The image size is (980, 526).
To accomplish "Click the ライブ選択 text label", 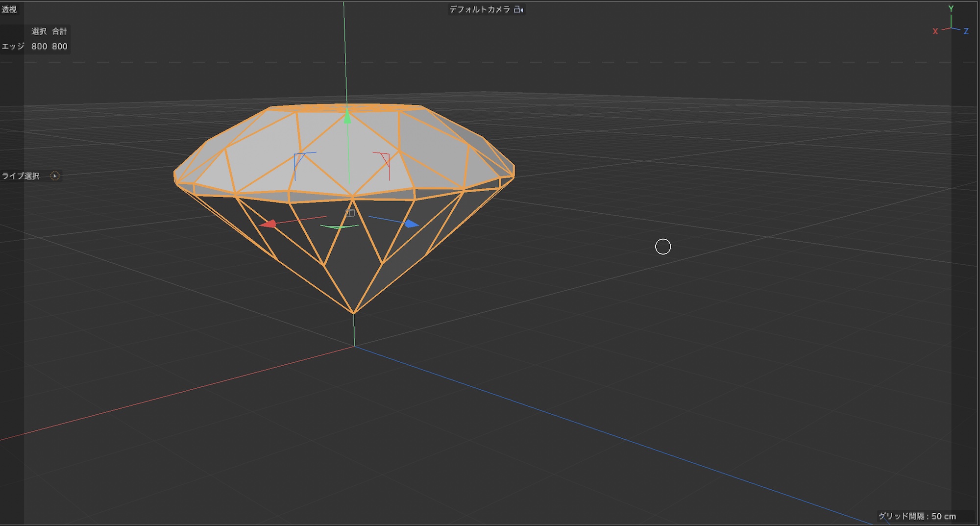I will (21, 176).
